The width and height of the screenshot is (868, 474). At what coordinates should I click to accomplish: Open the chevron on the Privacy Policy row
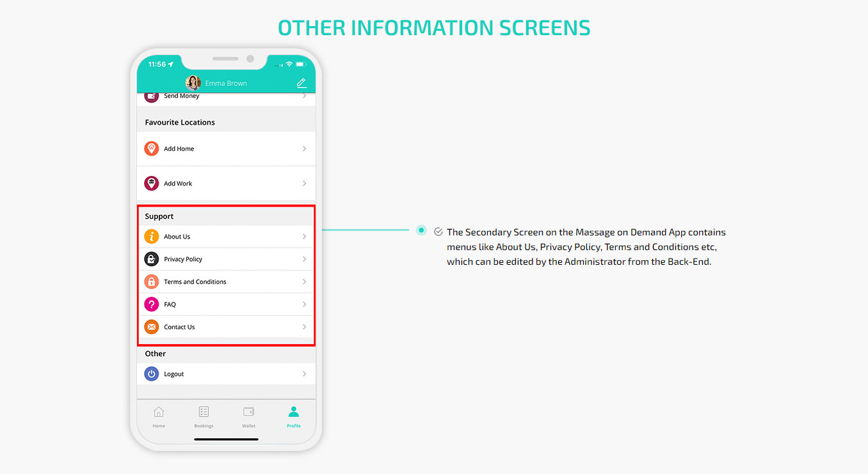point(304,259)
